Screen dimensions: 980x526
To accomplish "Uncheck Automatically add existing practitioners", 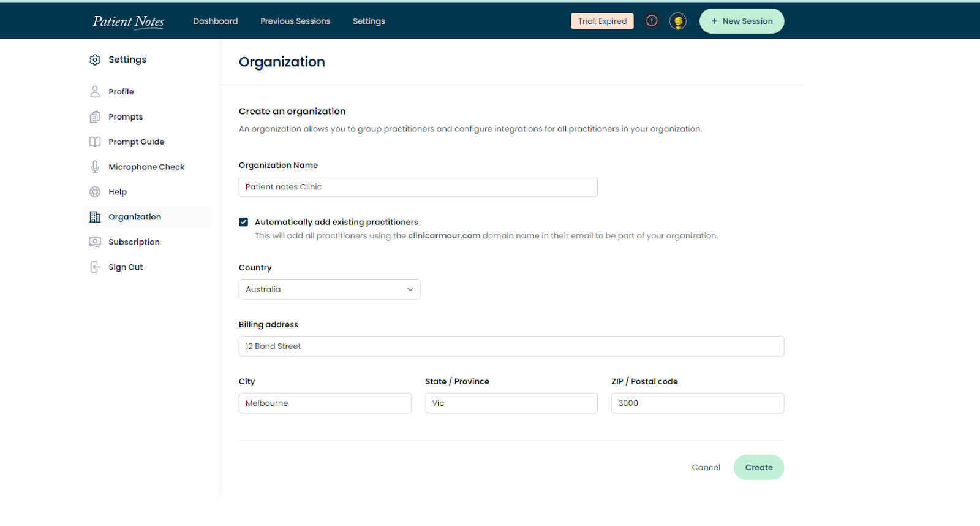I will click(243, 222).
